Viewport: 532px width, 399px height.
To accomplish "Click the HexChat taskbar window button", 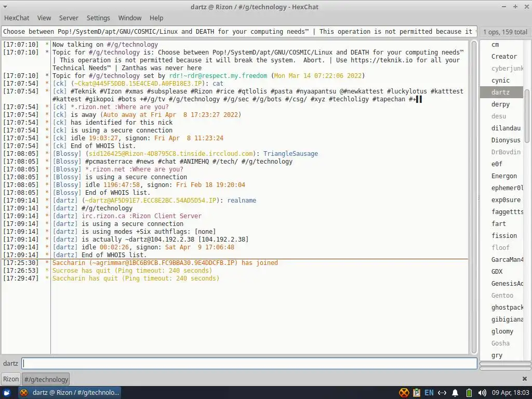I will click(x=69, y=393).
